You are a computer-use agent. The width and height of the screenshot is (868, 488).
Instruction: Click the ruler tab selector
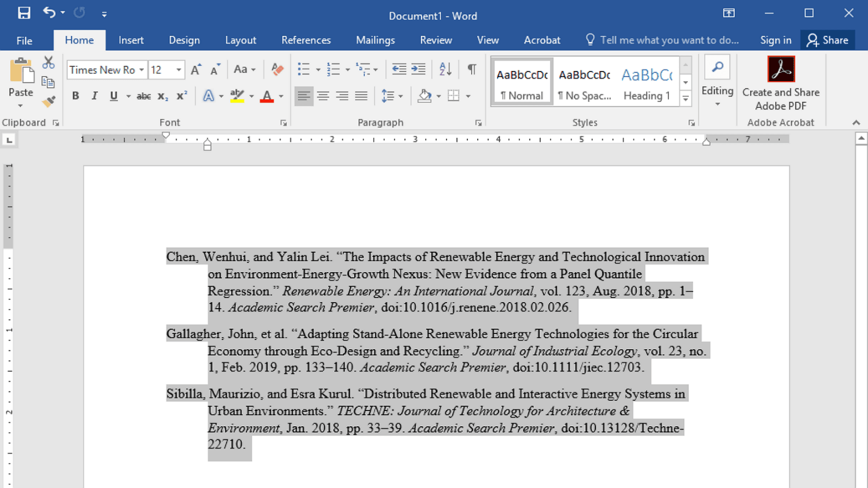pos(9,140)
